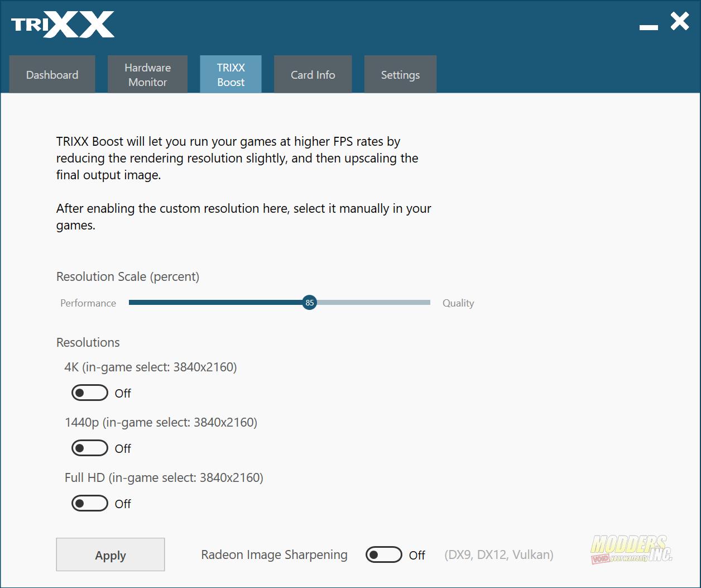Click the Quality label beside slider
This screenshot has height=588, width=701.
458,303
